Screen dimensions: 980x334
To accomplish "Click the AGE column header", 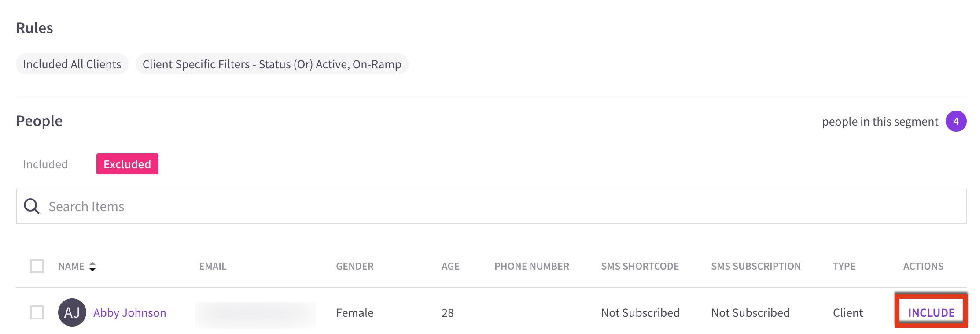I will point(450,266).
